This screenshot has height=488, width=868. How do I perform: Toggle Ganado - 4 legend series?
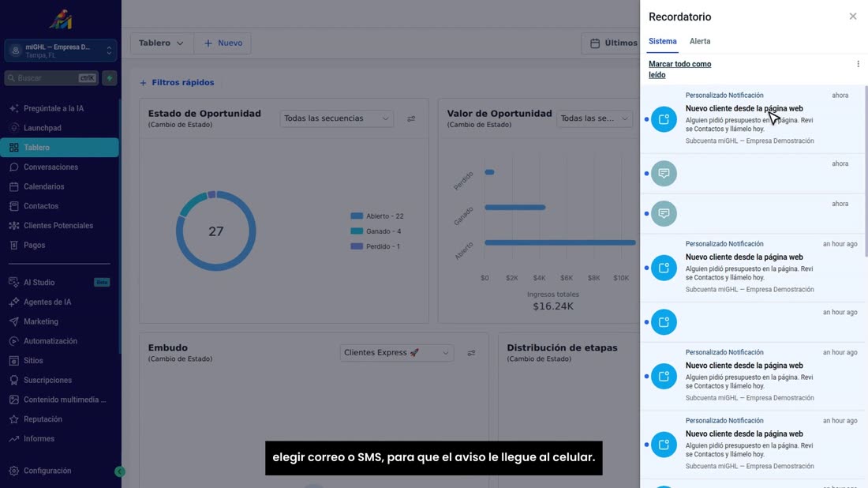pos(376,231)
